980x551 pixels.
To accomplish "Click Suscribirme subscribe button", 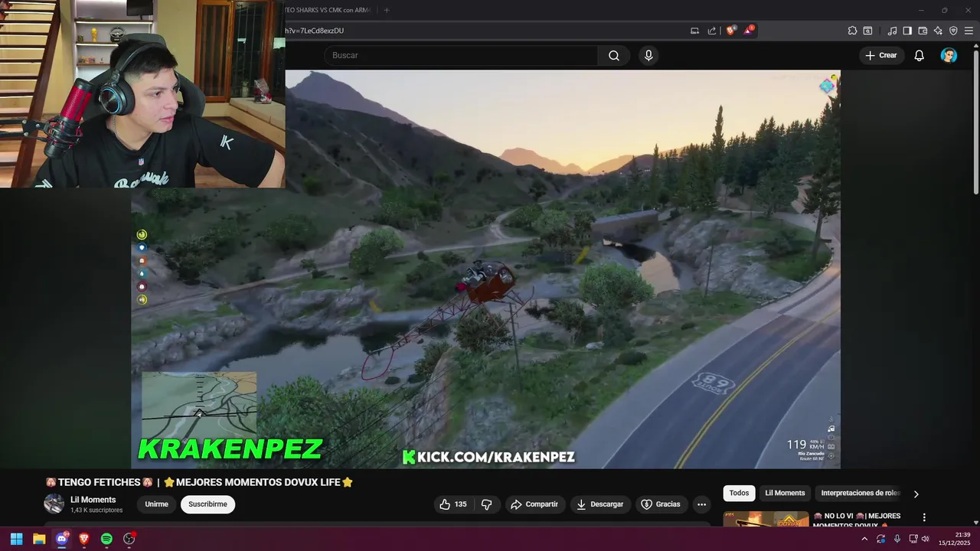I will pos(207,504).
